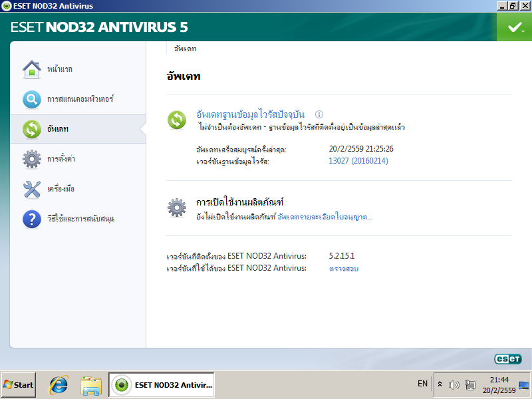Click the อัพเดท breadcrumb at top
This screenshot has width=532, height=399.
coord(186,49)
